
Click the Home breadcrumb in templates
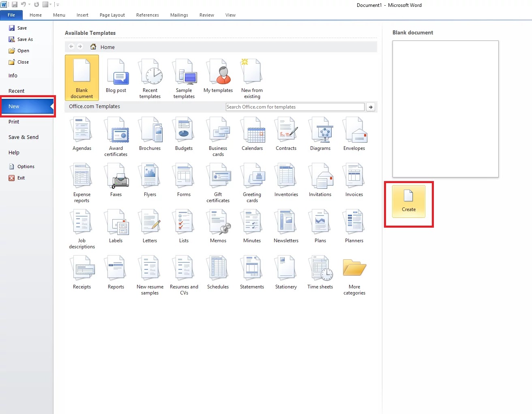click(107, 47)
